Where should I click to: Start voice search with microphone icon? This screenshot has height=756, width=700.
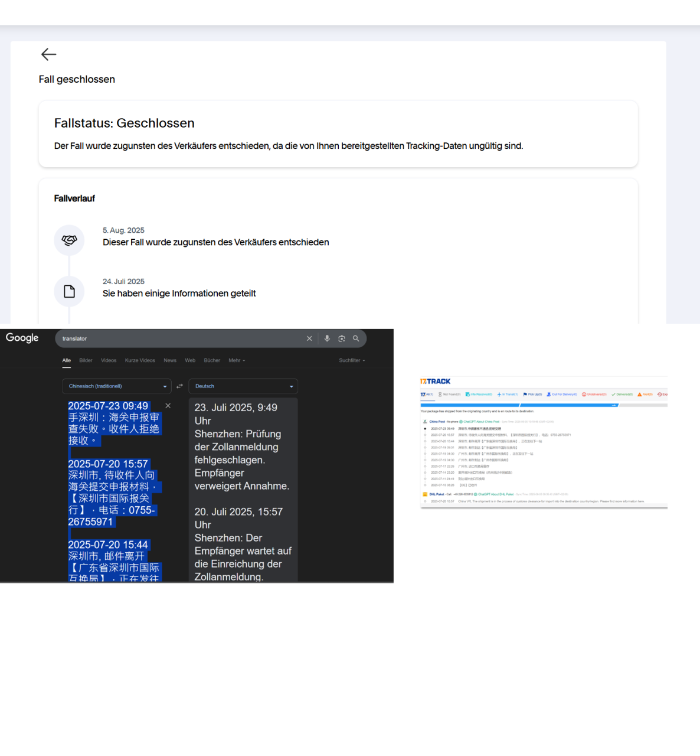(327, 338)
